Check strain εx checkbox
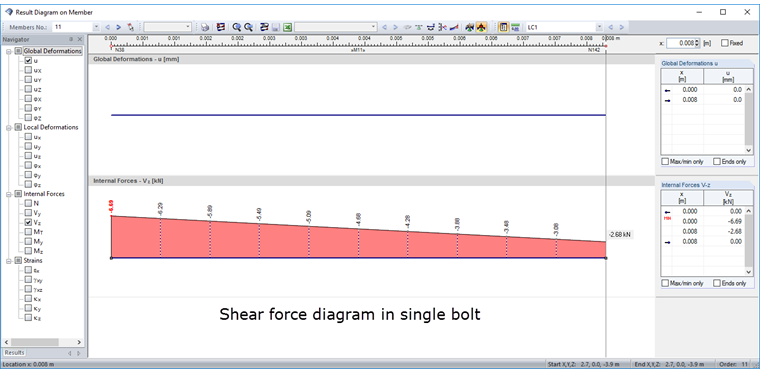The height and width of the screenshot is (374, 760). pos(28,270)
